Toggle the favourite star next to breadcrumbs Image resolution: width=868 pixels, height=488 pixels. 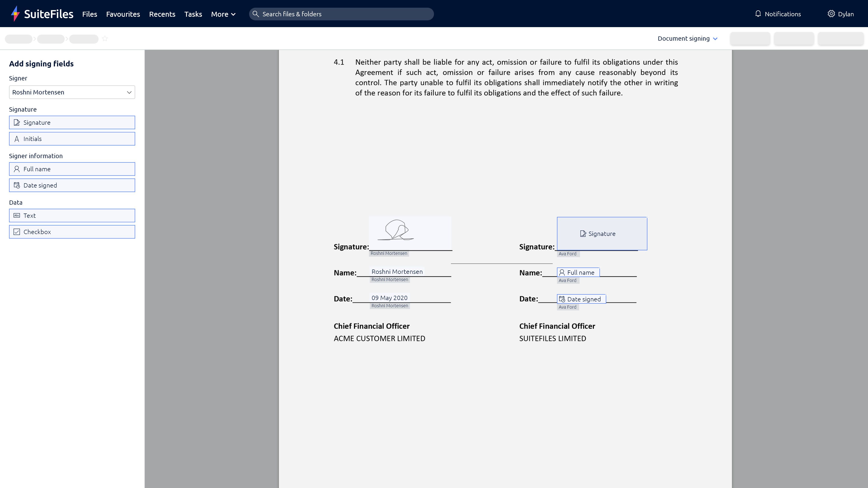(x=105, y=38)
